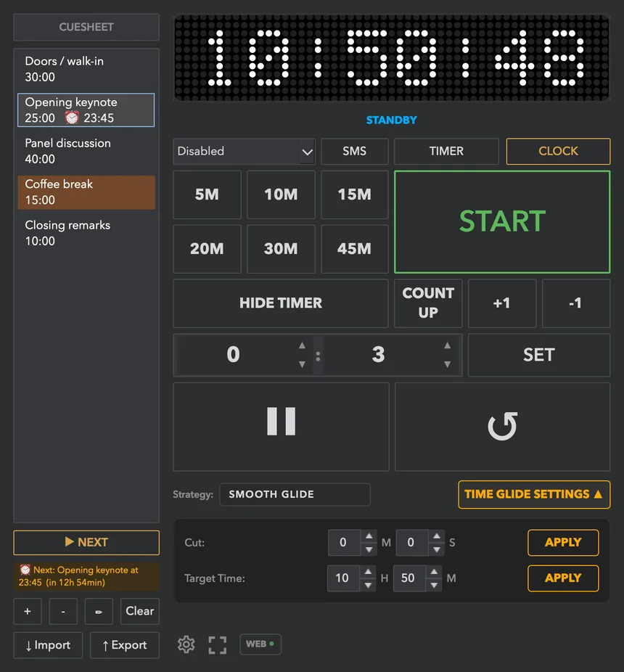
Task: Set a 45M preset timer
Action: click(x=354, y=249)
